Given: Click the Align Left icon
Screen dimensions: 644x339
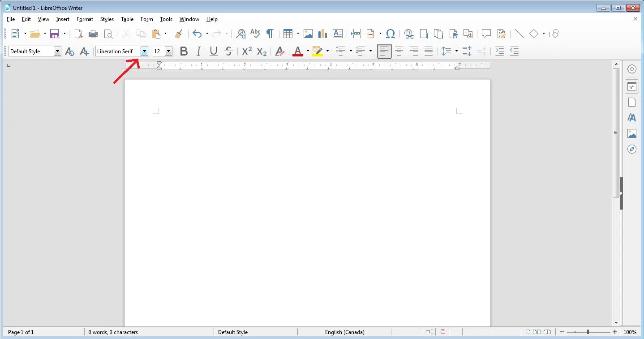Looking at the screenshot, I should click(x=384, y=51).
